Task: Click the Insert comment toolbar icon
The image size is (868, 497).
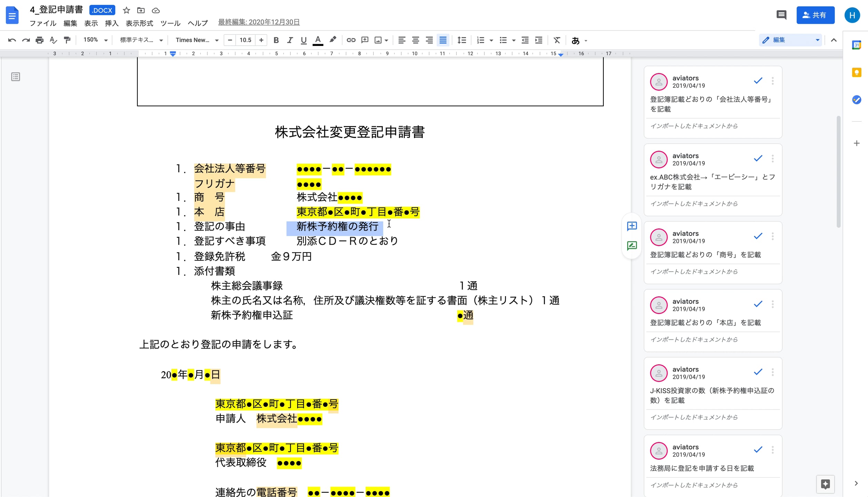Action: coord(365,40)
